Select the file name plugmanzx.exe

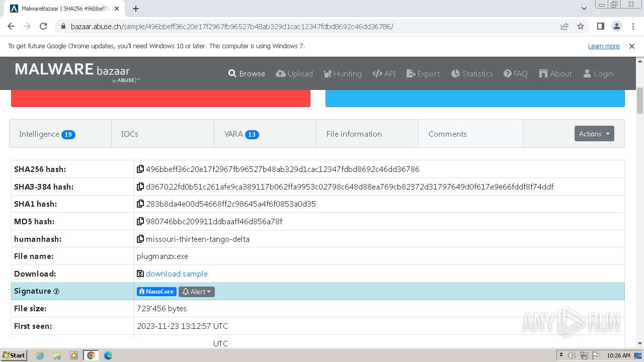tap(163, 256)
